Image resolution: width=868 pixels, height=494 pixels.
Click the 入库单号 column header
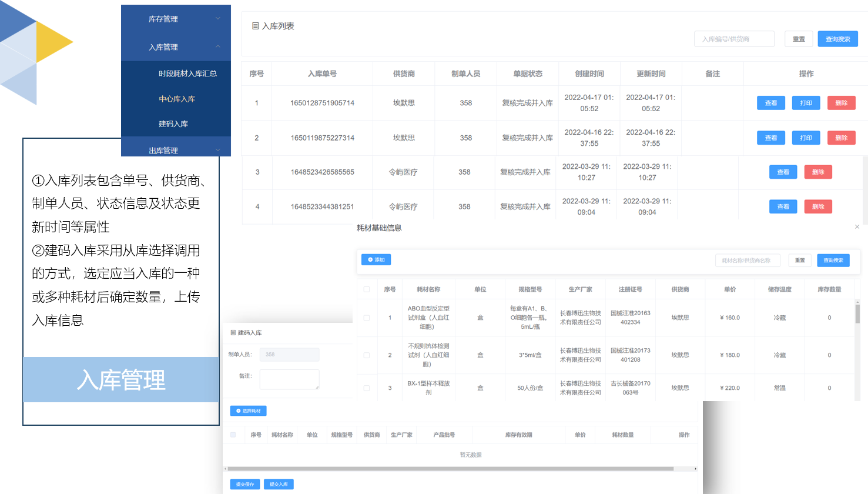[x=322, y=74]
